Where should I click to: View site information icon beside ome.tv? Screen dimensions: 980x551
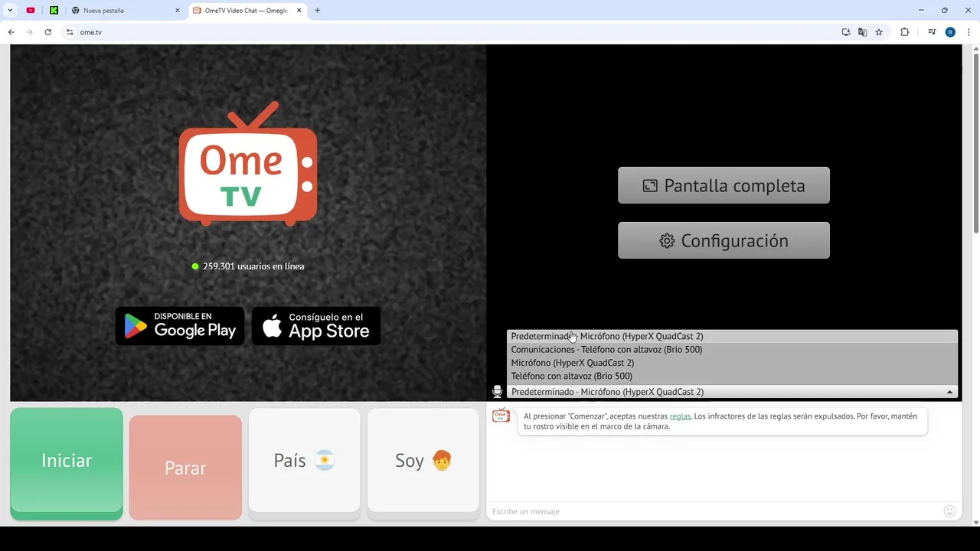pos(70,32)
